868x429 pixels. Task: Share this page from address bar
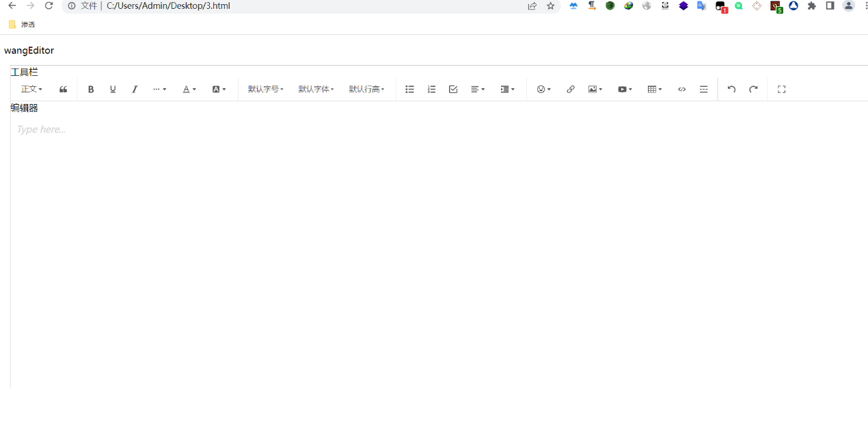point(532,5)
